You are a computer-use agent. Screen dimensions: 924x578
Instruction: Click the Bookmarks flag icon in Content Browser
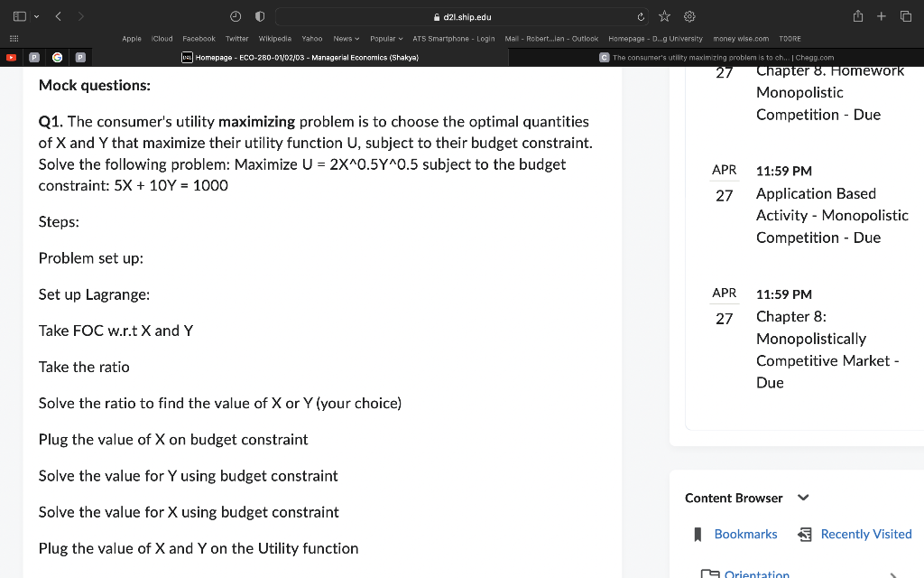(x=697, y=534)
